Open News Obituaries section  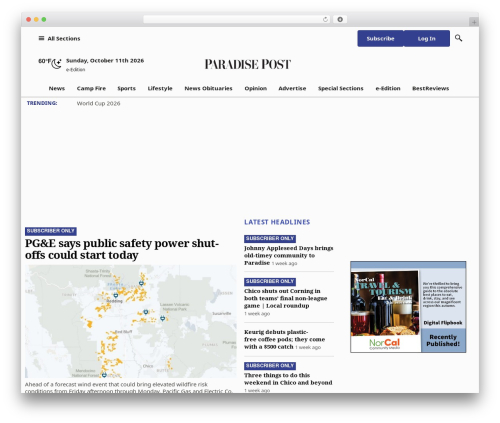point(208,88)
